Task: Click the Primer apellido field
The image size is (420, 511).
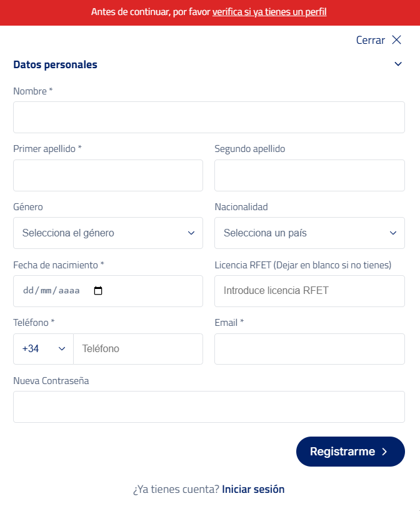Action: coord(108,175)
